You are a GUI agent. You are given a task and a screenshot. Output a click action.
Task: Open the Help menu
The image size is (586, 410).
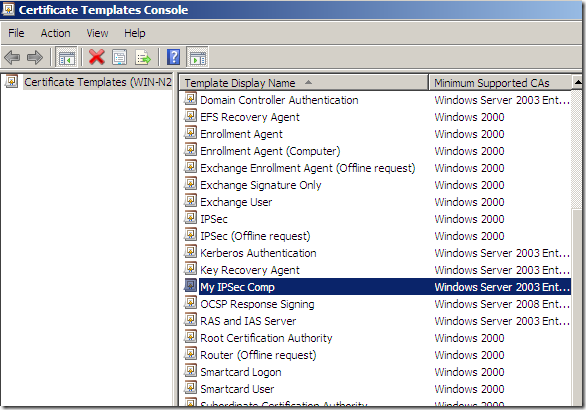(x=135, y=33)
